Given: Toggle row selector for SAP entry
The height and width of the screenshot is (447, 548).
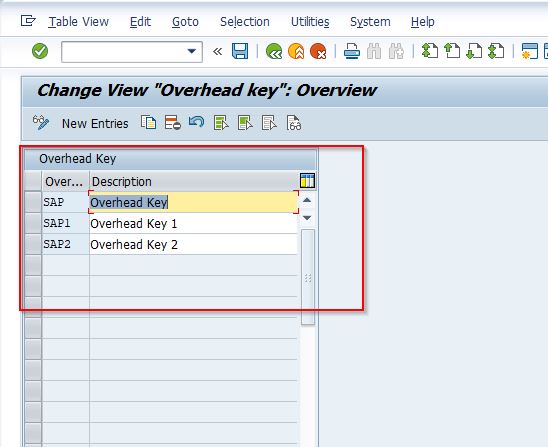Looking at the screenshot, I should tap(33, 202).
